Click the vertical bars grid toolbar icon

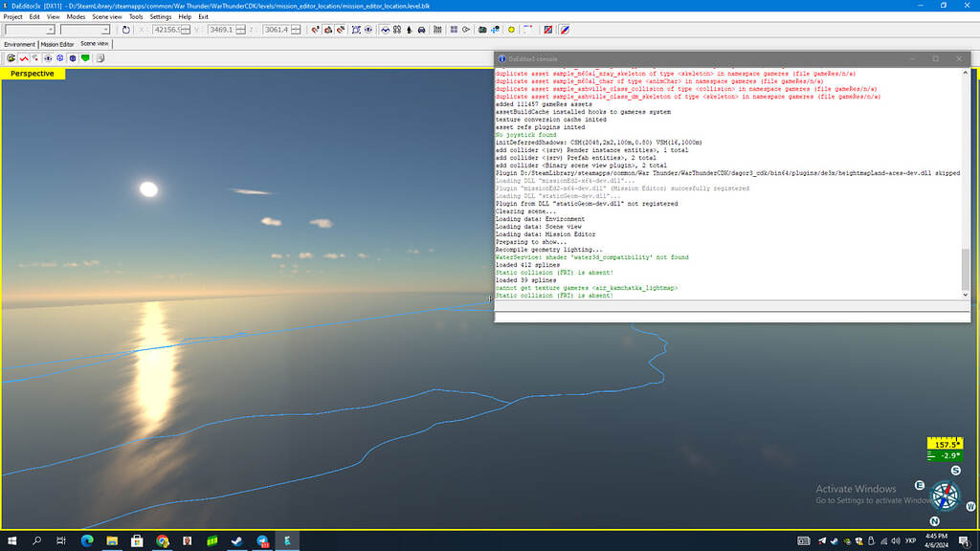click(437, 30)
